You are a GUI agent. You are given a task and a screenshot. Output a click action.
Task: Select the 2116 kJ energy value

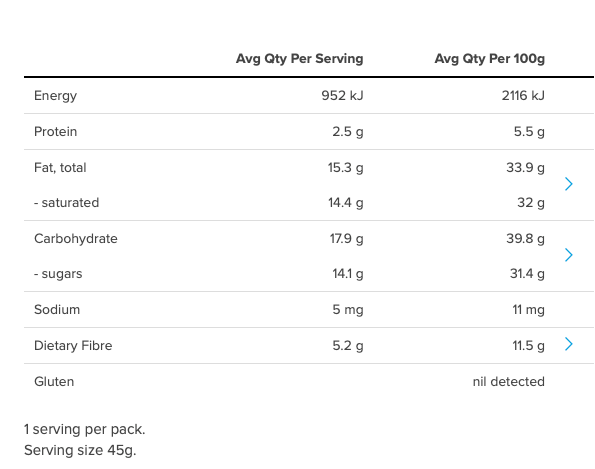(523, 96)
